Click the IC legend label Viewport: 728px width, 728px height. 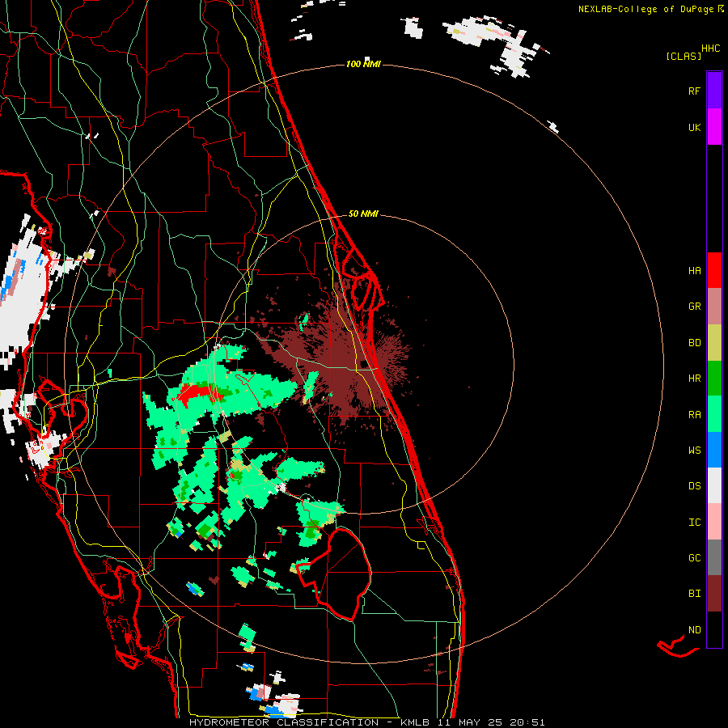click(694, 523)
